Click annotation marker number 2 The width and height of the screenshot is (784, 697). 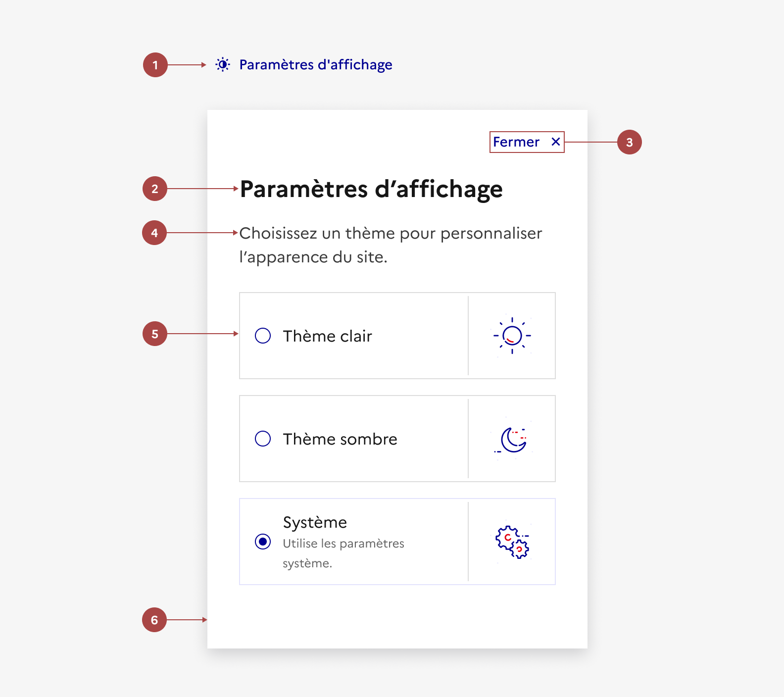tap(155, 189)
